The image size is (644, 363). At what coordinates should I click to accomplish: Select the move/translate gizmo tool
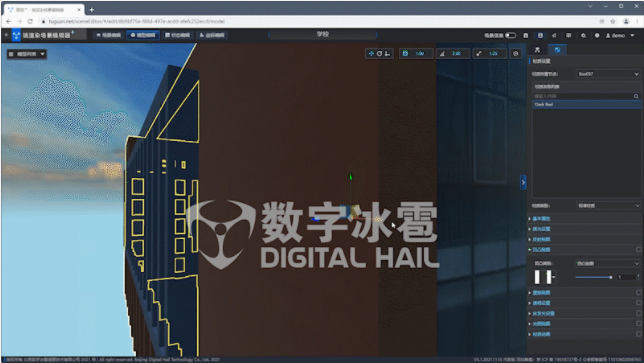click(x=371, y=53)
